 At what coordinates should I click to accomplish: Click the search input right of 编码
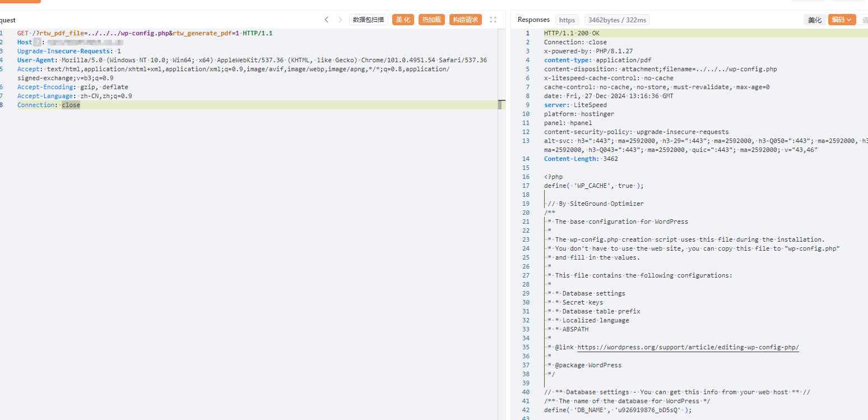coord(864,20)
